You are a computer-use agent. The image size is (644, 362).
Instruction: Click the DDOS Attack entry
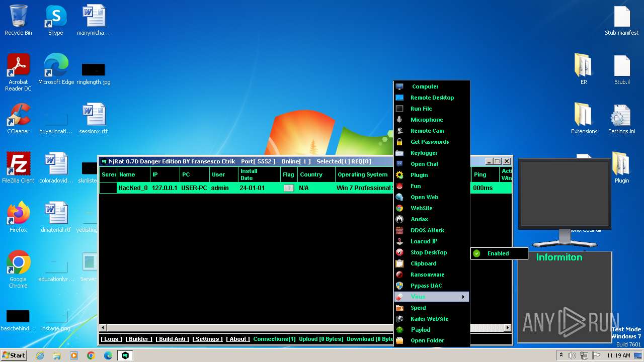[x=431, y=230]
